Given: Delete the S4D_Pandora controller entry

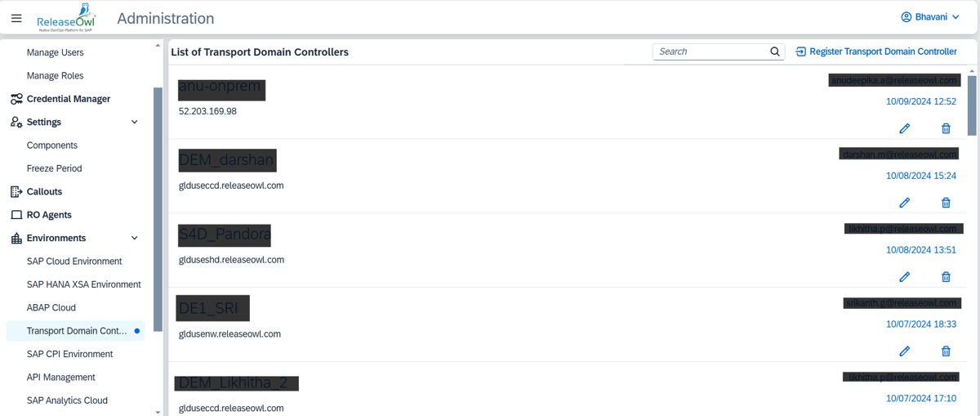Looking at the screenshot, I should coord(946,277).
